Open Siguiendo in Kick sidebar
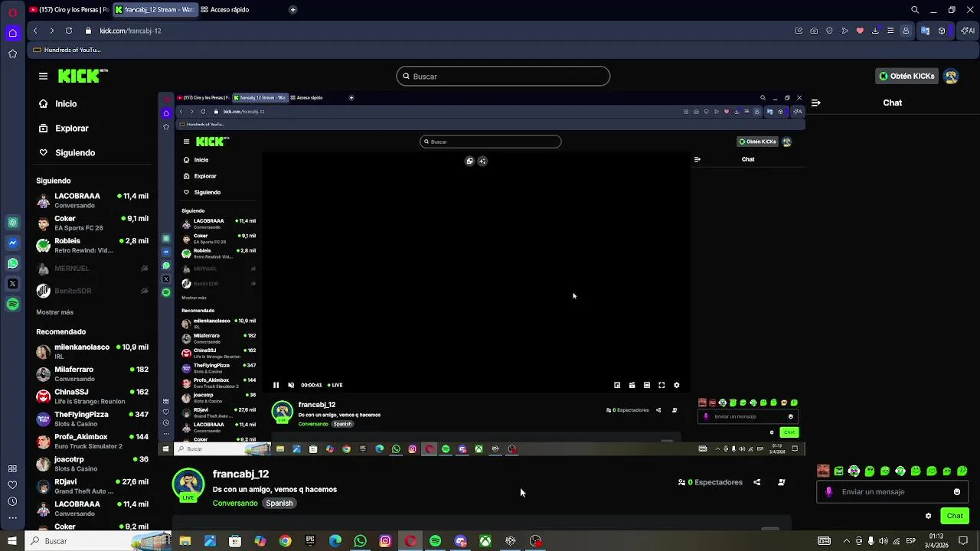This screenshot has width=980, height=551. click(67, 153)
